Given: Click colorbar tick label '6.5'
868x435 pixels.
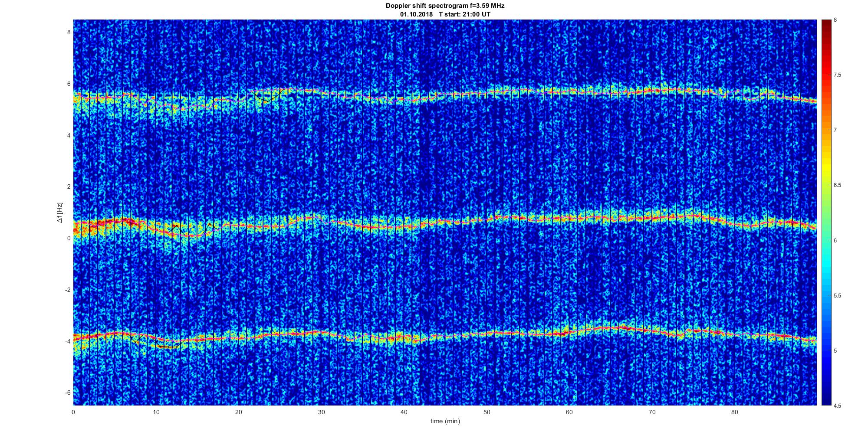Looking at the screenshot, I should [x=838, y=185].
